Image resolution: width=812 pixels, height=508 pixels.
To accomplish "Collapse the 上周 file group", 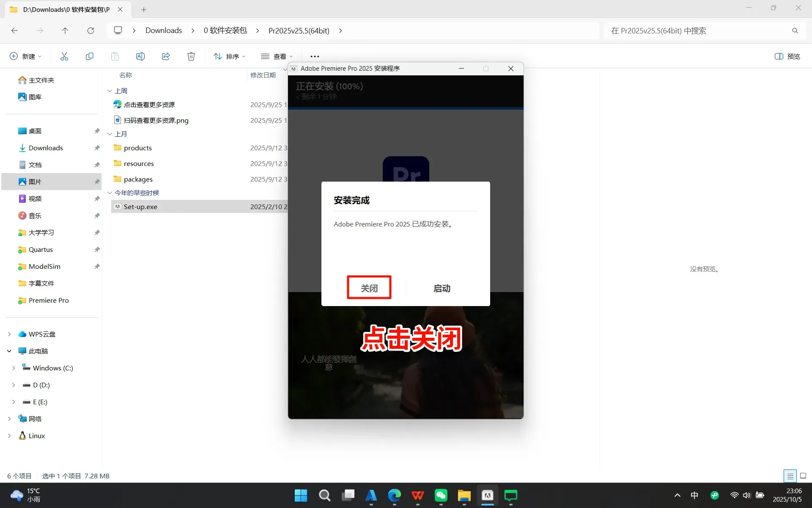I will 110,91.
